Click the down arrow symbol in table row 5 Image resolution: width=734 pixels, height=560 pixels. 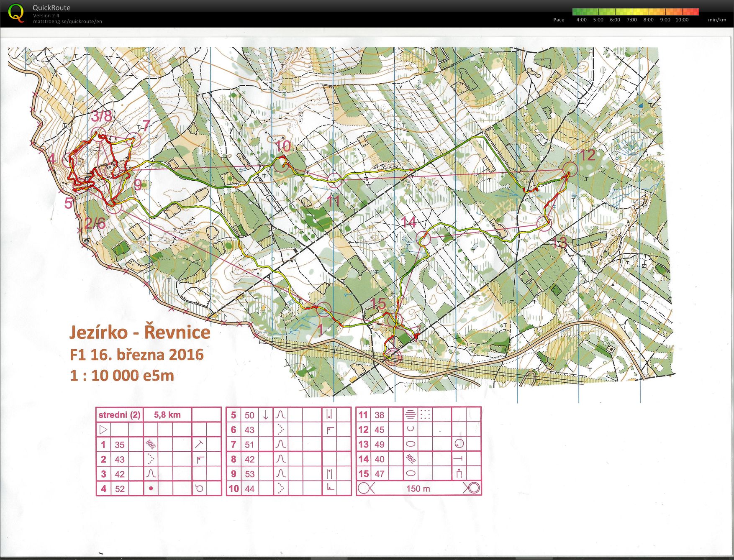[x=265, y=415]
